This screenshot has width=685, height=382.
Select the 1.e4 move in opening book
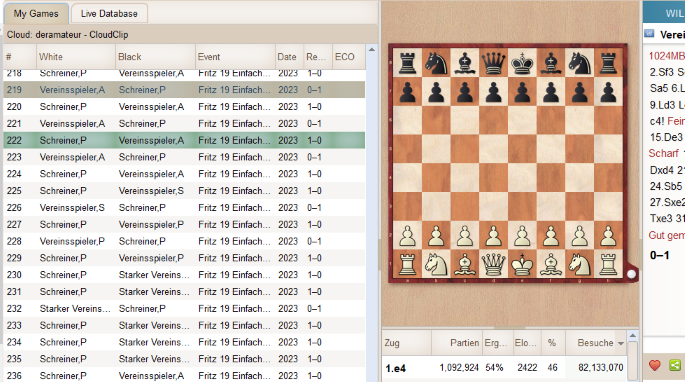[395, 368]
